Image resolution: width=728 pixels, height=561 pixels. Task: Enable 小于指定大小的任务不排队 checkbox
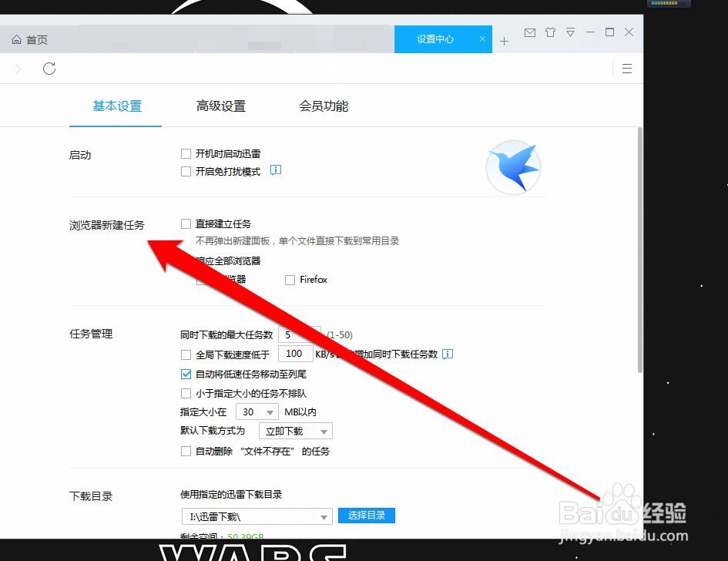pos(186,394)
